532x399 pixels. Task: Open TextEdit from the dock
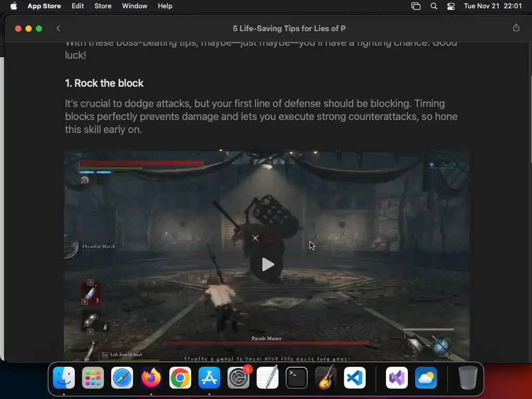[x=268, y=377]
